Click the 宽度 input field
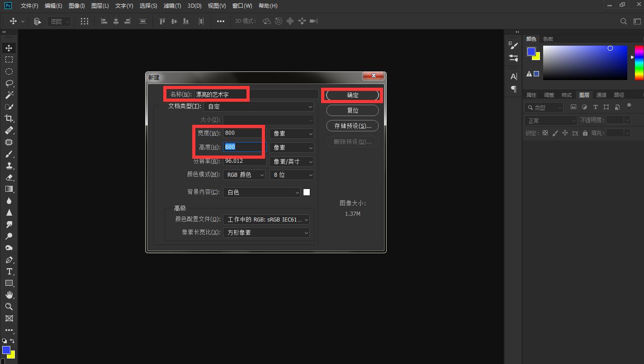Image resolution: width=644 pixels, height=364 pixels. pos(242,133)
